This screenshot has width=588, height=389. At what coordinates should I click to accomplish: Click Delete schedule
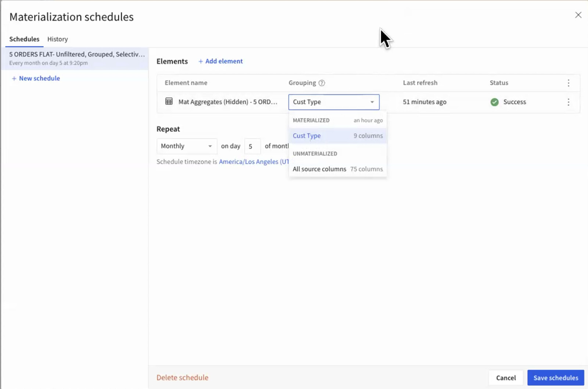pyautogui.click(x=182, y=378)
